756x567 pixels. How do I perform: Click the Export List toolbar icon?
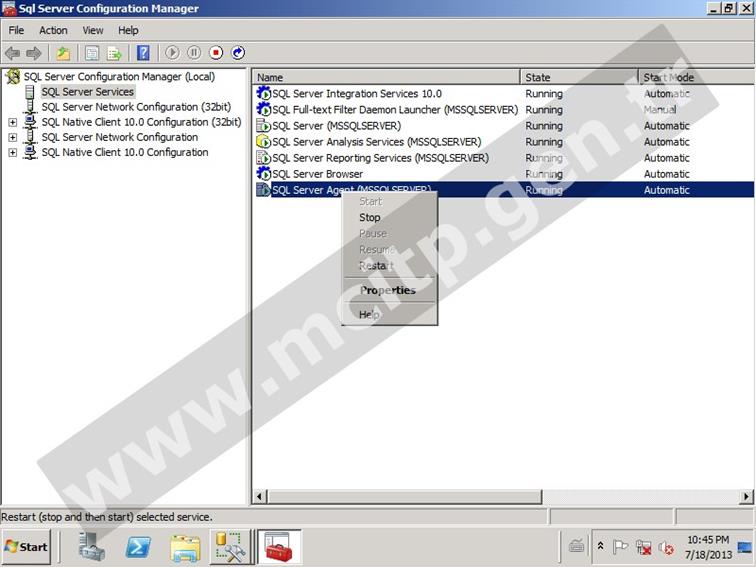(114, 53)
